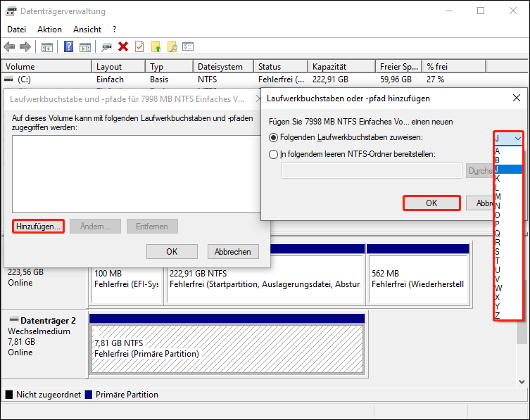This screenshot has width=530, height=420.
Task: Toggle the show/hide action pane icon
Action: [85, 47]
